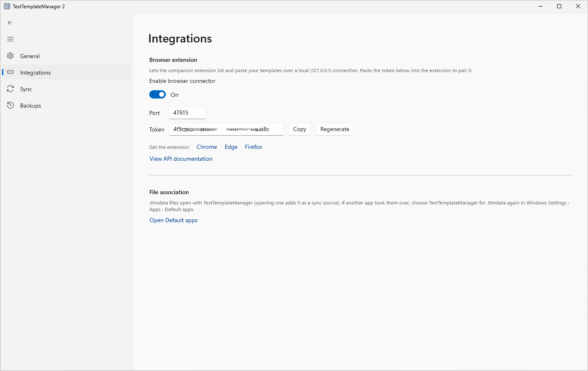This screenshot has width=588, height=371.
Task: Focus the Port number field
Action: [187, 113]
